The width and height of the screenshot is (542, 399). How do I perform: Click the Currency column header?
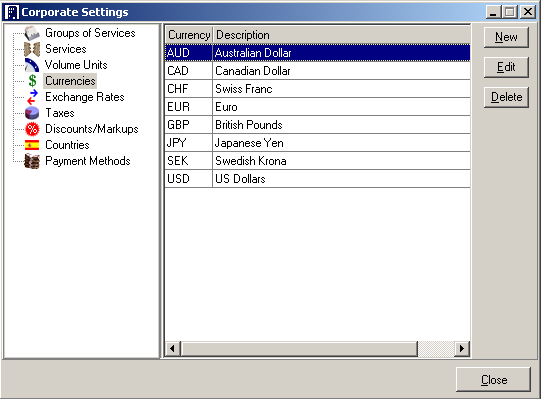coord(189,35)
